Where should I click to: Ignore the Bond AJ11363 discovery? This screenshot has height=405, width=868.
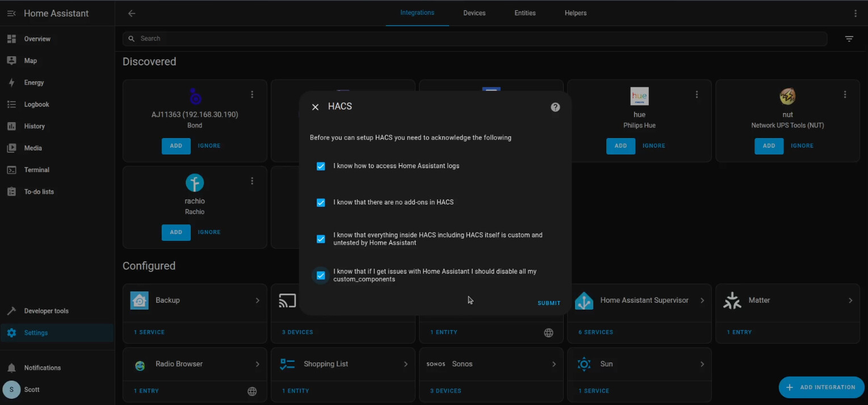coord(209,146)
